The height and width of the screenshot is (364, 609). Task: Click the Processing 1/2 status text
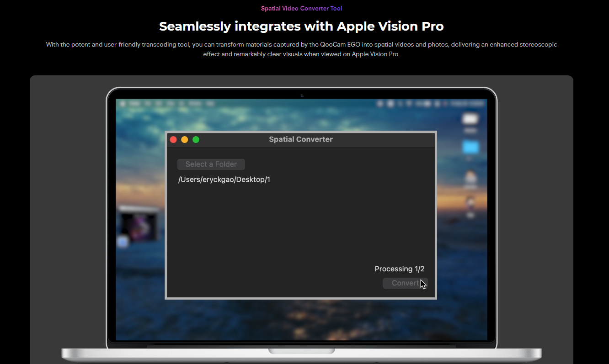point(400,269)
